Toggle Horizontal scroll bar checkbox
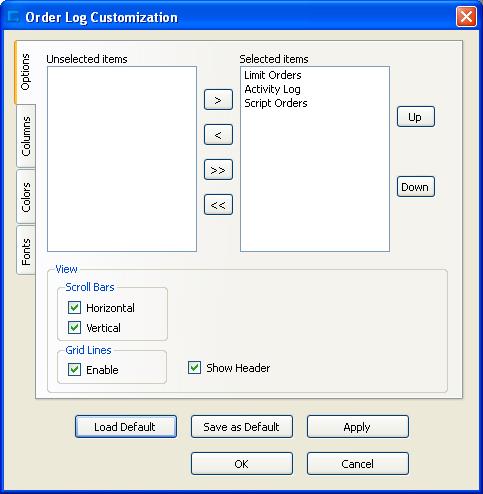The image size is (483, 494). [x=74, y=307]
